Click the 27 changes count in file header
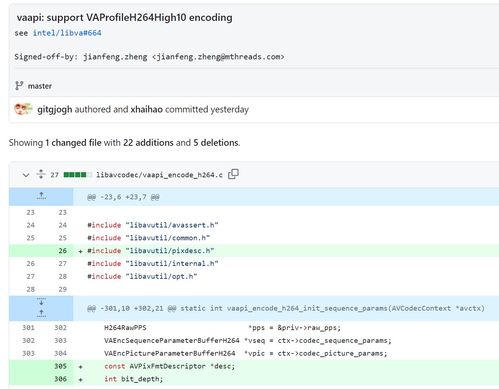This screenshot has height=389, width=499. [54, 175]
